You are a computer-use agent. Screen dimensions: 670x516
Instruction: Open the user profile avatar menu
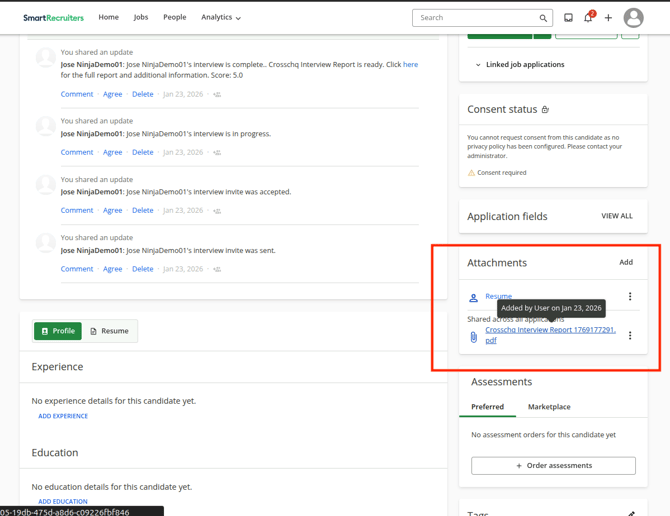coord(633,18)
